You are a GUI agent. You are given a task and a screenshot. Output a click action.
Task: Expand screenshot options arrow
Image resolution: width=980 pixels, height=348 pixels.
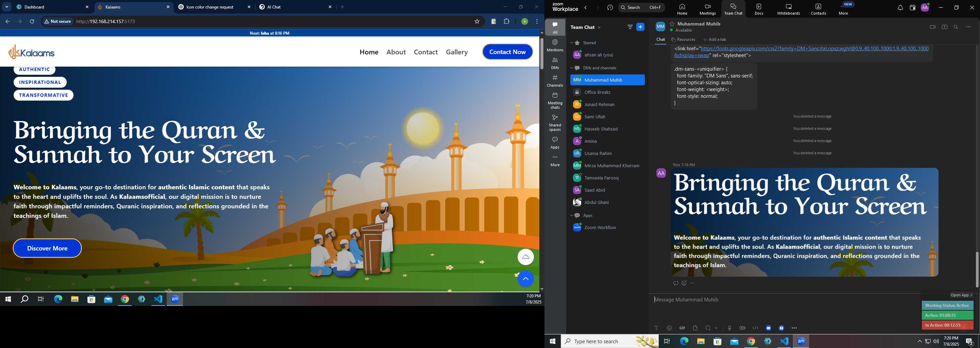coord(716,328)
